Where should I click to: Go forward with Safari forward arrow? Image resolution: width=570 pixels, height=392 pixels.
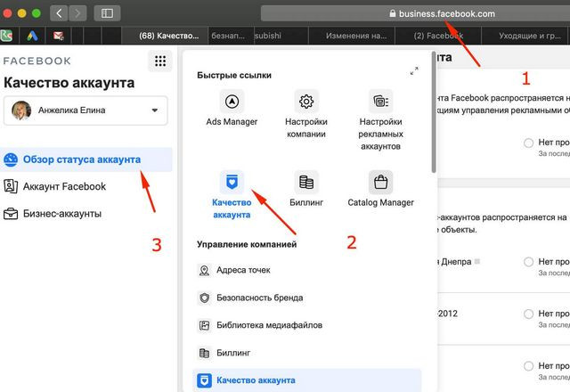(77, 13)
